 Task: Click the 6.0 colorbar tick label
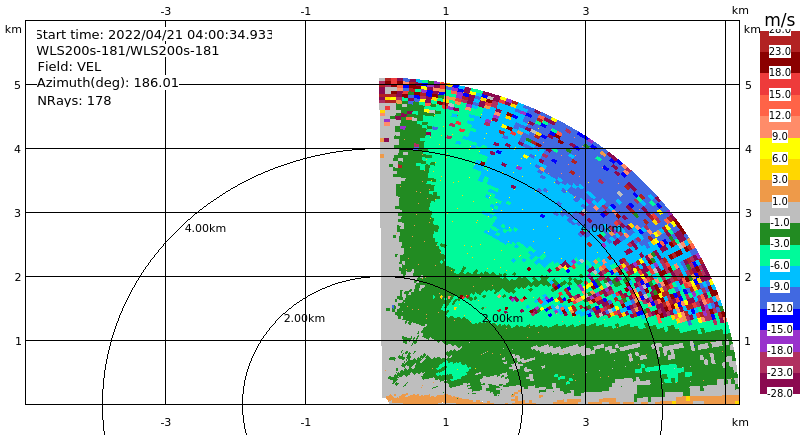pyautogui.click(x=780, y=158)
